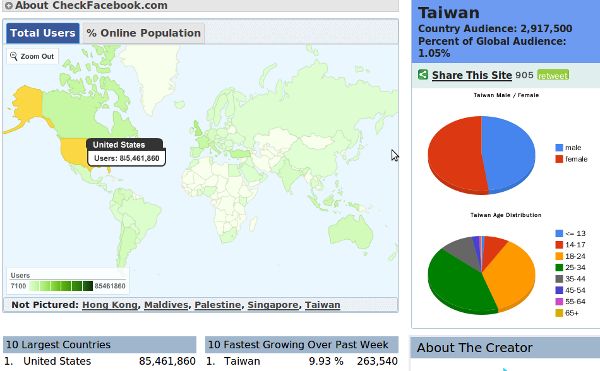Click the red female legend swatch

[559, 159]
